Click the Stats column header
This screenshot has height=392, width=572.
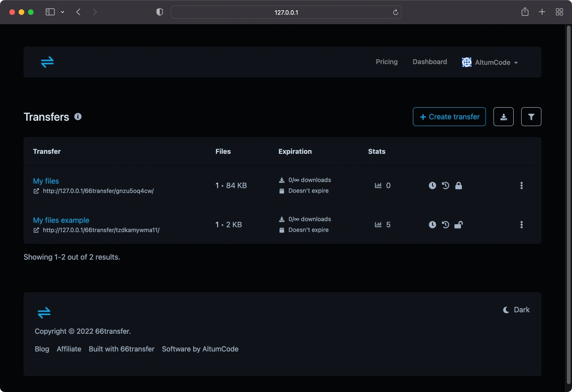377,151
